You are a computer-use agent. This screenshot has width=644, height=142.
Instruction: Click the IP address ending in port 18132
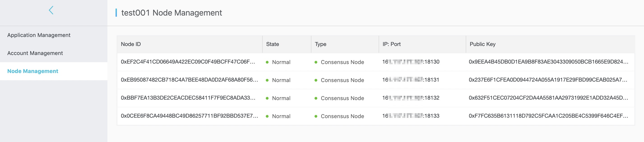coord(411,98)
